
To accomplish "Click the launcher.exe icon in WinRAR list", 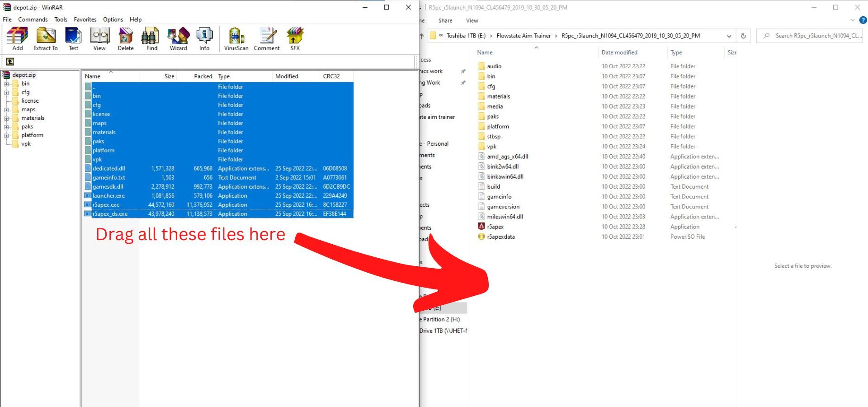I will (88, 196).
